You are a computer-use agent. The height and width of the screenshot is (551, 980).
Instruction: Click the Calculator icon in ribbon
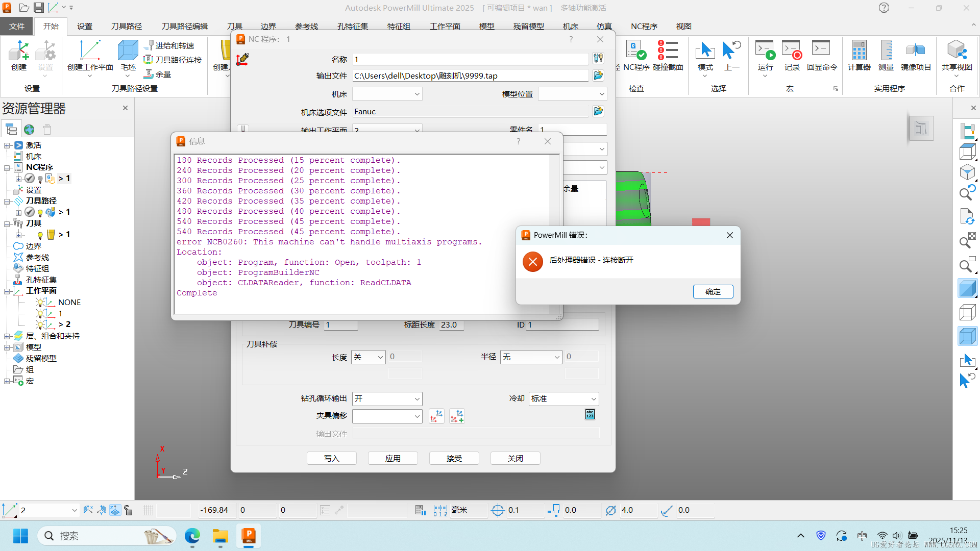point(859,51)
